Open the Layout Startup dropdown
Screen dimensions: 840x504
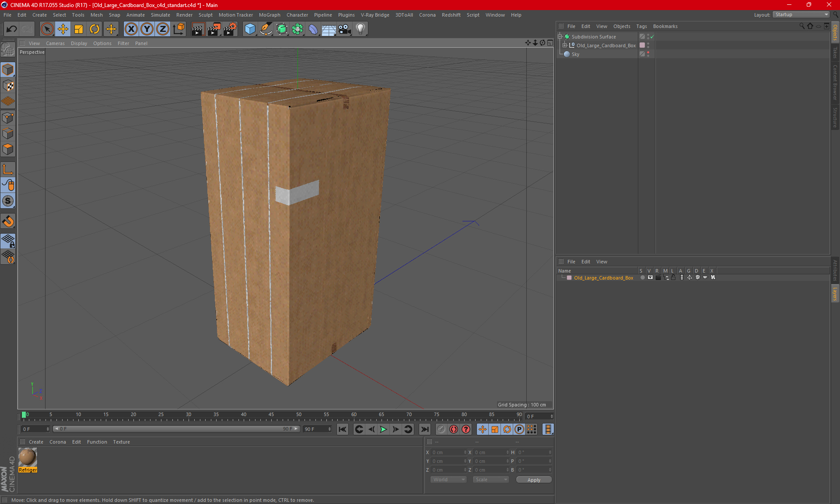(x=801, y=14)
